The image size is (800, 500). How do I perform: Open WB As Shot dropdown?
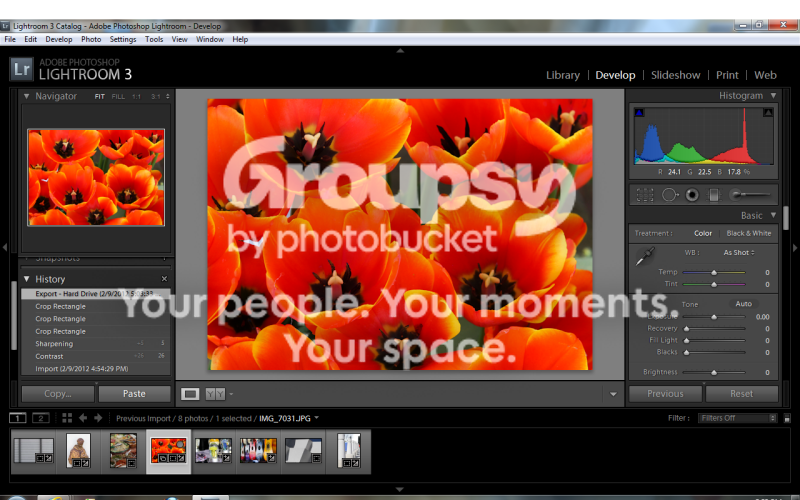739,253
